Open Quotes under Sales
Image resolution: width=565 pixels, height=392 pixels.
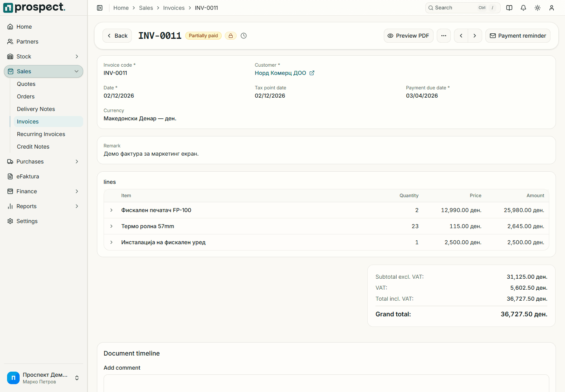coord(48,84)
